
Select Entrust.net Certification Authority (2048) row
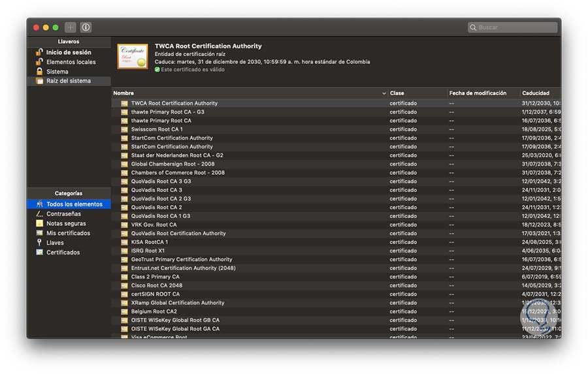point(336,268)
